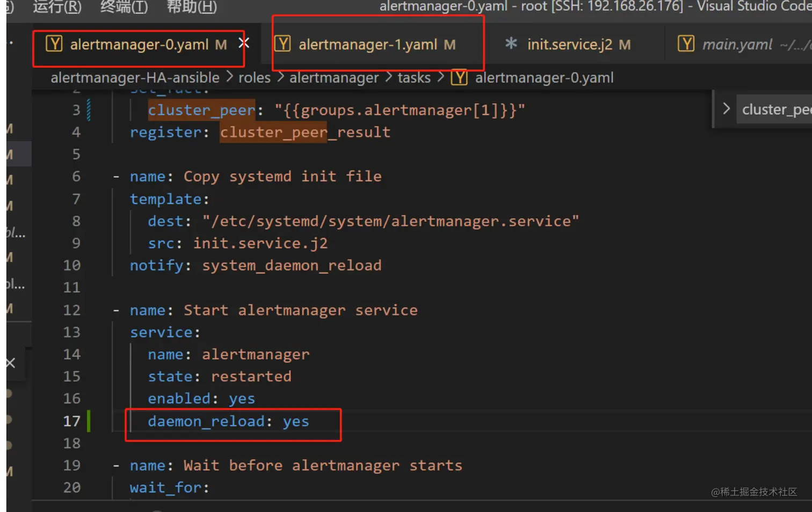The height and width of the screenshot is (512, 812).
Task: Click line number 17 in gutter
Action: [x=71, y=421]
